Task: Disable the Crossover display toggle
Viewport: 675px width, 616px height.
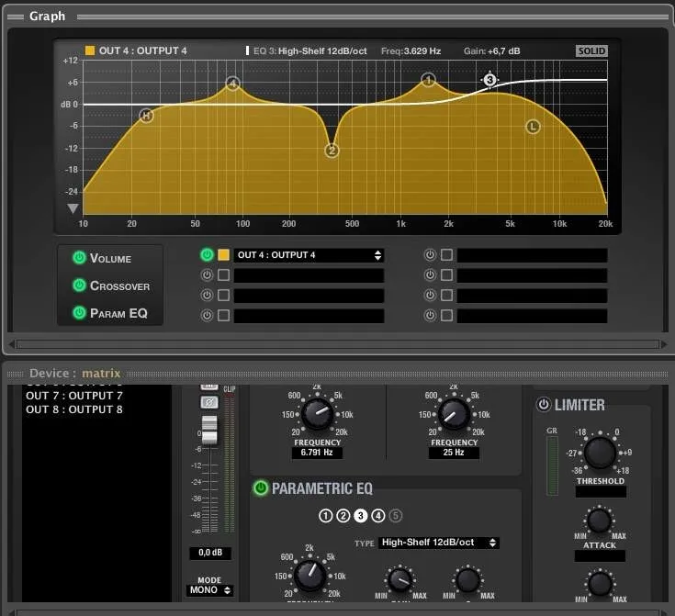Action: coord(79,286)
